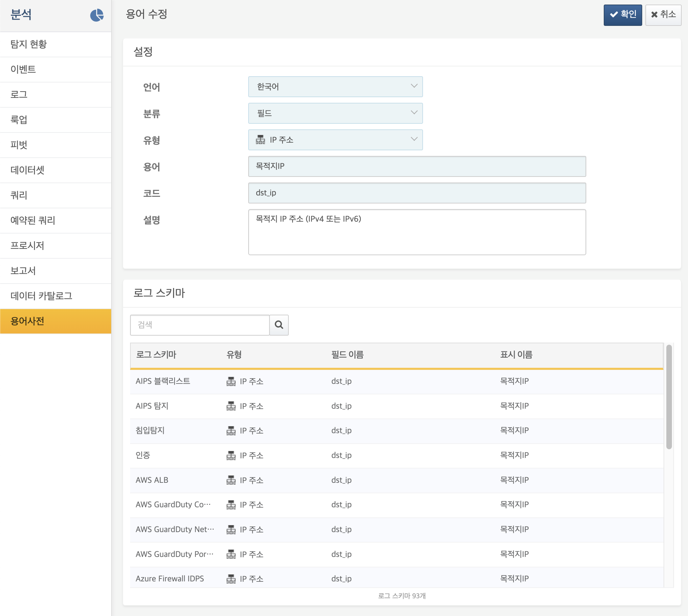Select 로그 in the sidebar
This screenshot has height=616, width=688.
point(56,95)
